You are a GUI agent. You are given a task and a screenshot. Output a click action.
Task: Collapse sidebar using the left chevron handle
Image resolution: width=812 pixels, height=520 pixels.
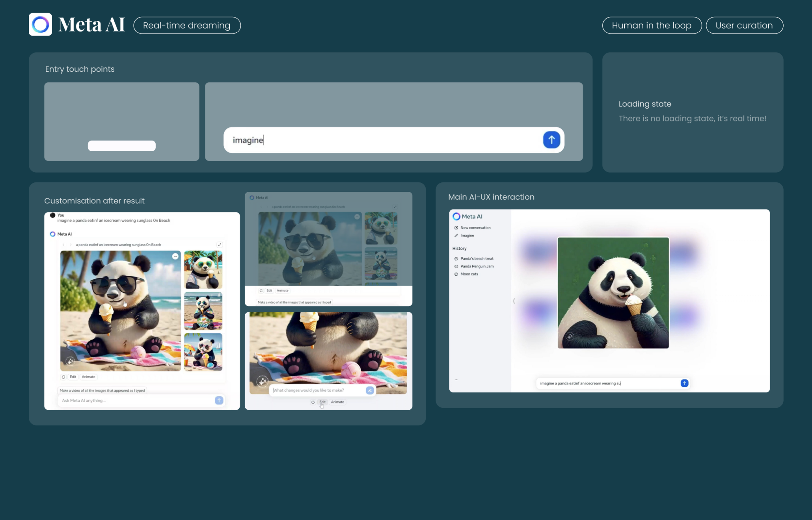point(514,301)
